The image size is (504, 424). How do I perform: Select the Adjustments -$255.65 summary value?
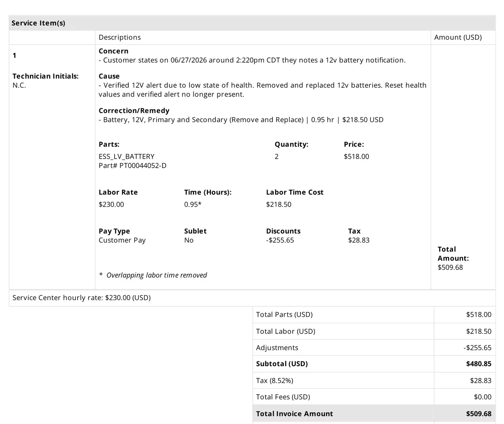point(478,348)
